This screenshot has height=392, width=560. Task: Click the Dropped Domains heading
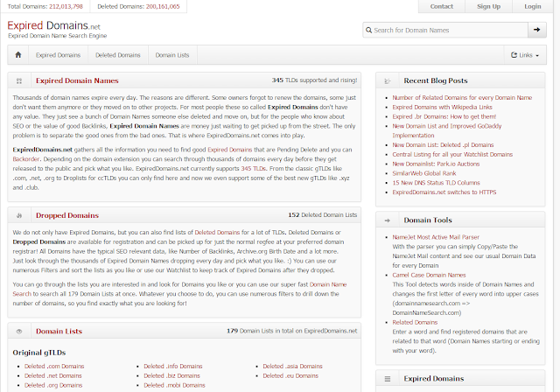67,215
